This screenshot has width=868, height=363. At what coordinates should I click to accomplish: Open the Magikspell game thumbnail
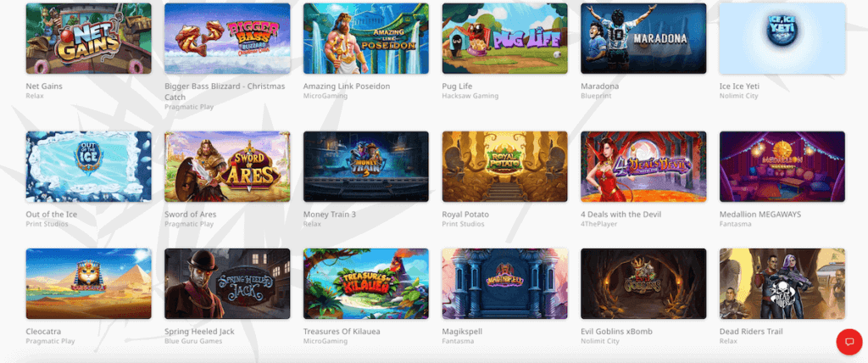[x=505, y=284]
